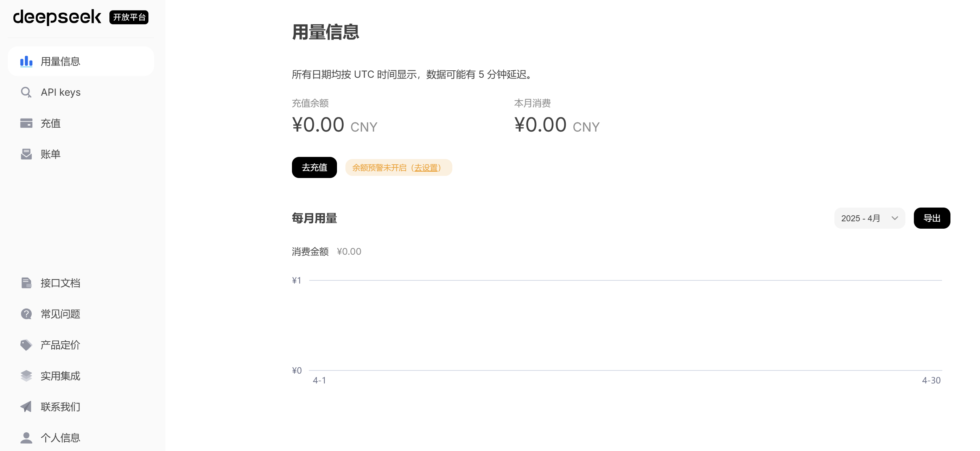Screen dimensions: 980x451
Task: Click the 账单 billing icon
Action: [26, 154]
